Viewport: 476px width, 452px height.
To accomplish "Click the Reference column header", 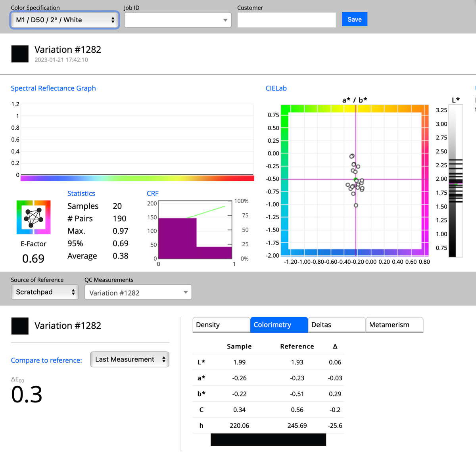I will [297, 346].
